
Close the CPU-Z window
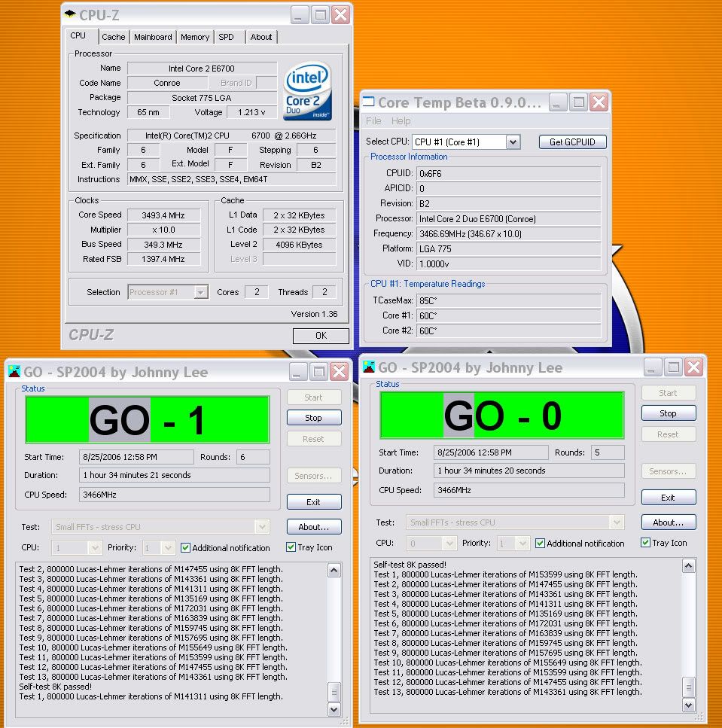click(341, 15)
